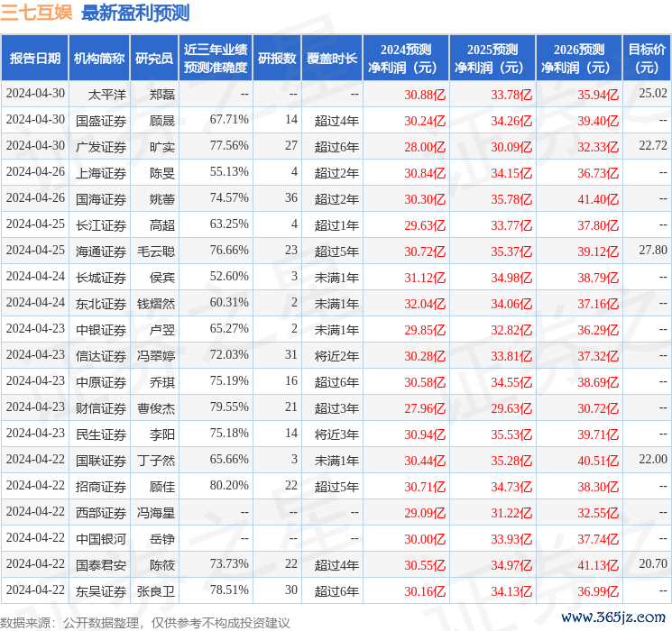
Task: Click 2025 profit forecast 35.78亿
Action: [x=511, y=199]
